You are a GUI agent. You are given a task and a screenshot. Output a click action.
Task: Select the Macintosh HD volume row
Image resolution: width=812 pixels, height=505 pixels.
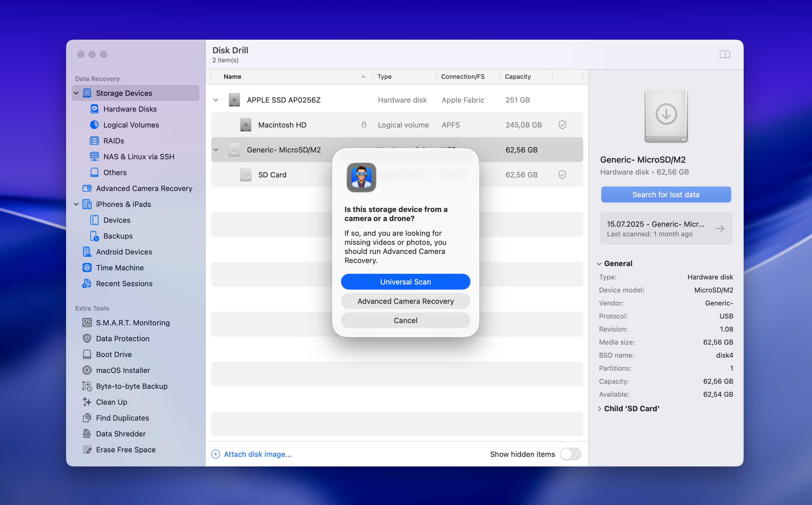point(397,125)
